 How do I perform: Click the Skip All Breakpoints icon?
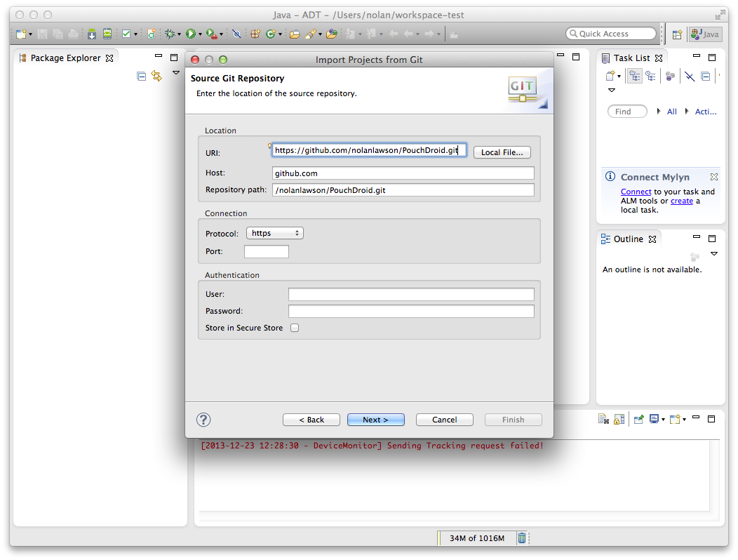click(x=236, y=34)
